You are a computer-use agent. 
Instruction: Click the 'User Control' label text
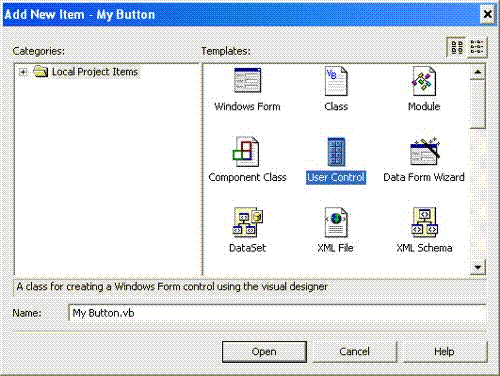pos(336,177)
